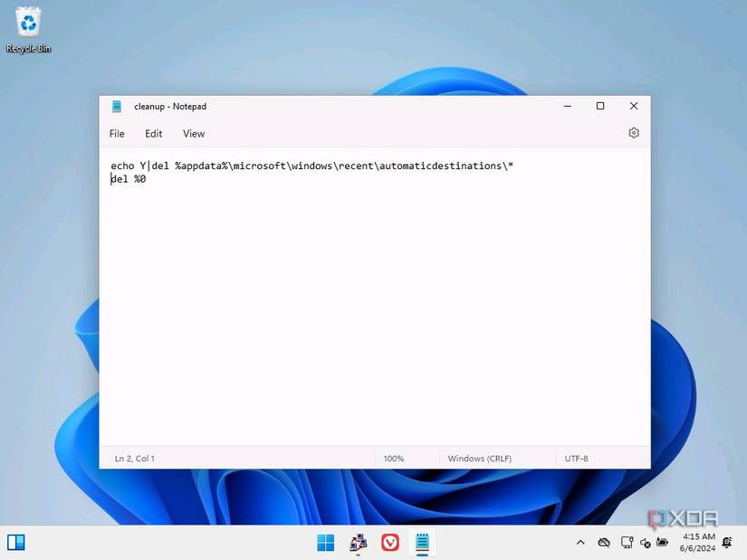The image size is (747, 560).
Task: Show hidden tray icons chevron
Action: click(580, 543)
